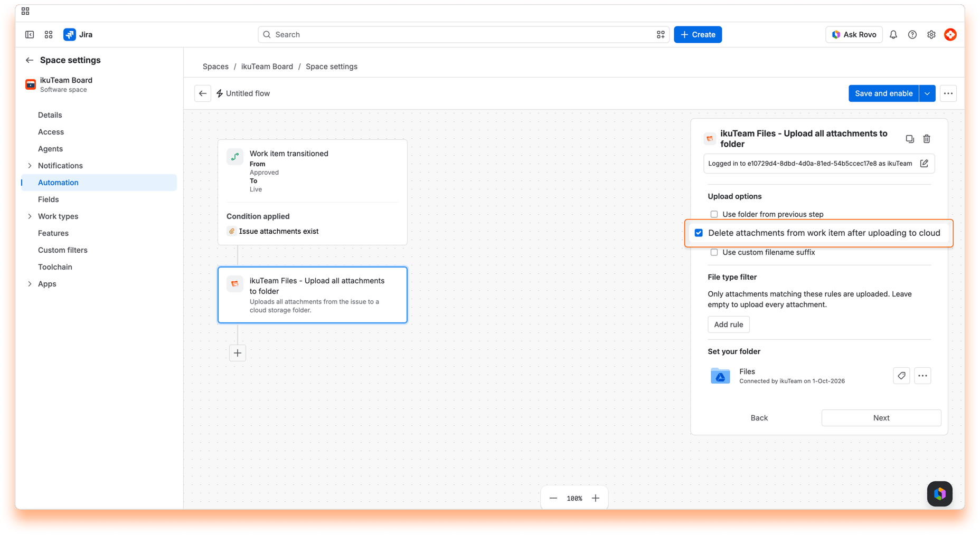Enable Use custom filename suffix

pos(714,252)
